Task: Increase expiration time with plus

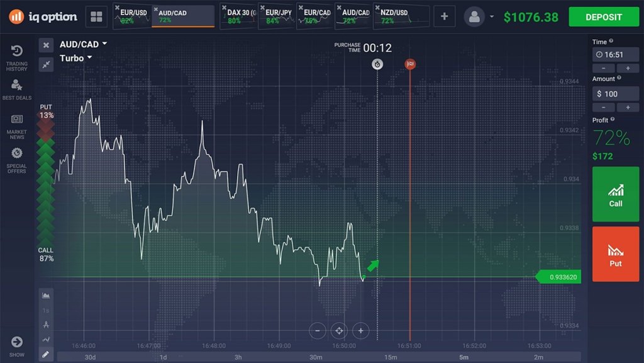Action: [628, 68]
